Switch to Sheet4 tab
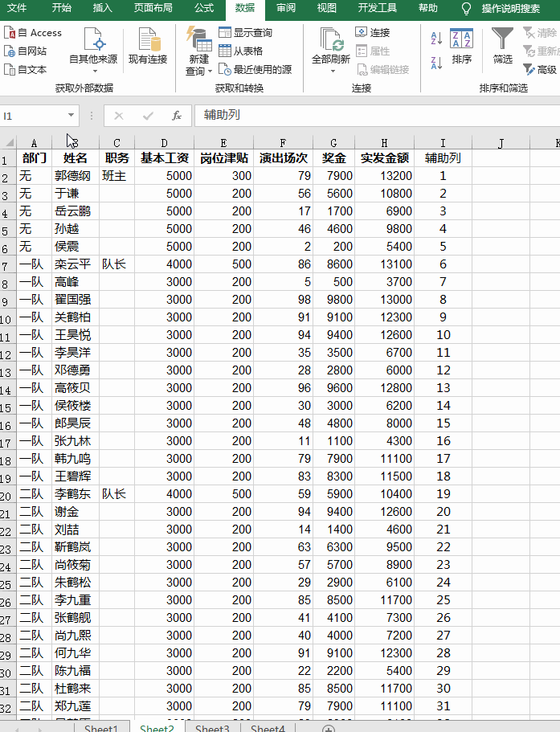 tap(268, 727)
